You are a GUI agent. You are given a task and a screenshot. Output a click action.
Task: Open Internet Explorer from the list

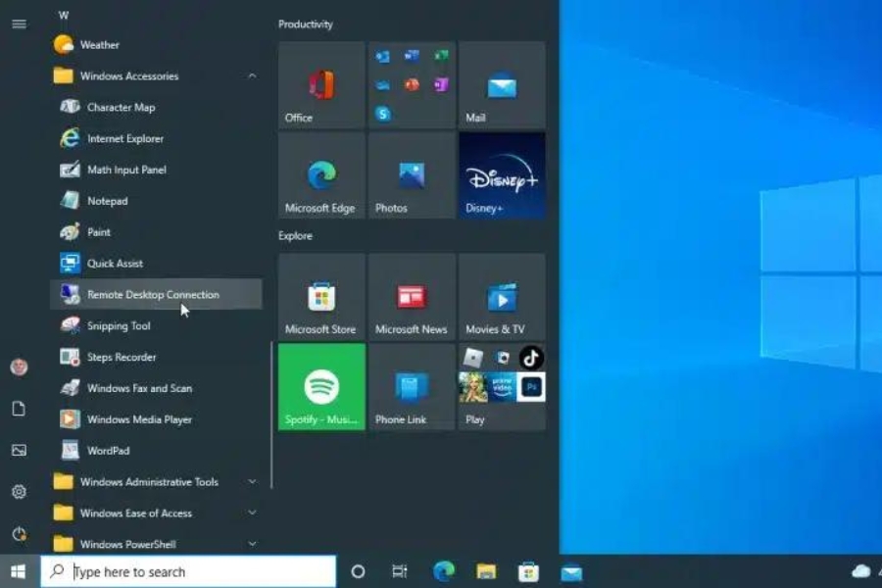pos(156,138)
